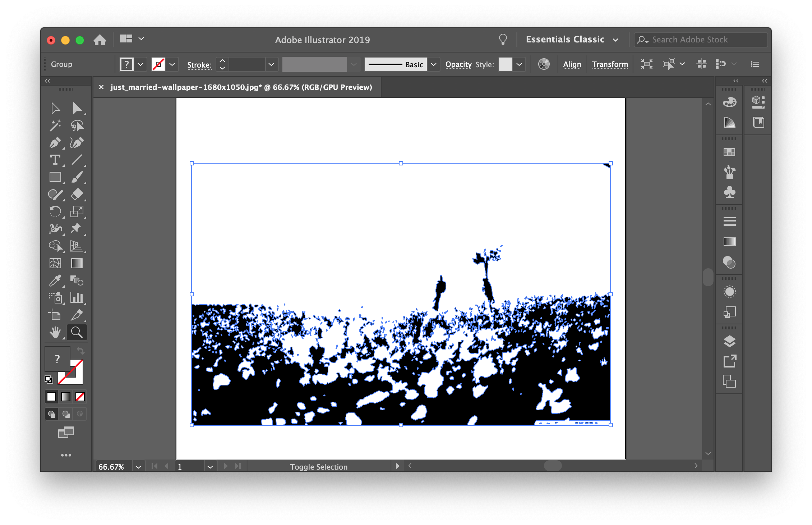Select the Eraser tool
The width and height of the screenshot is (812, 525).
[x=77, y=195]
